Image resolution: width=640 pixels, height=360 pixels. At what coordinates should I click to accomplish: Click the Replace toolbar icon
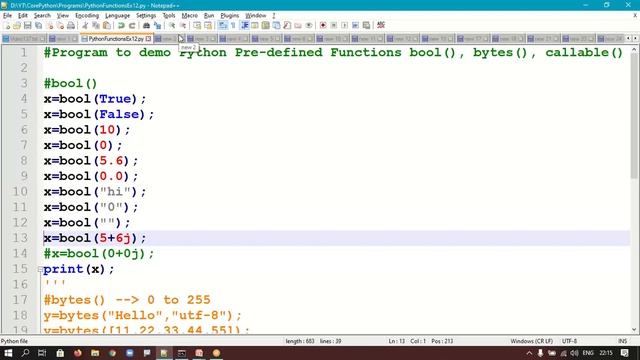point(157,25)
